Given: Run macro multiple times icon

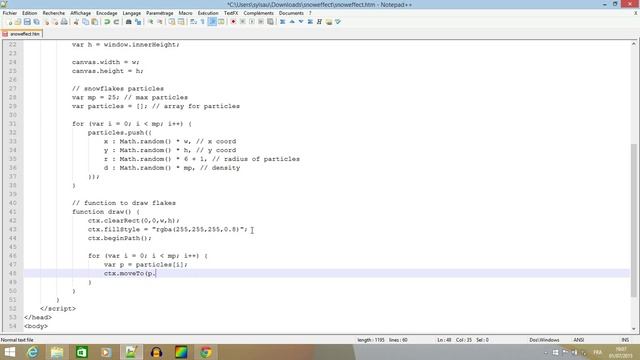Looking at the screenshot, I should 261,22.
